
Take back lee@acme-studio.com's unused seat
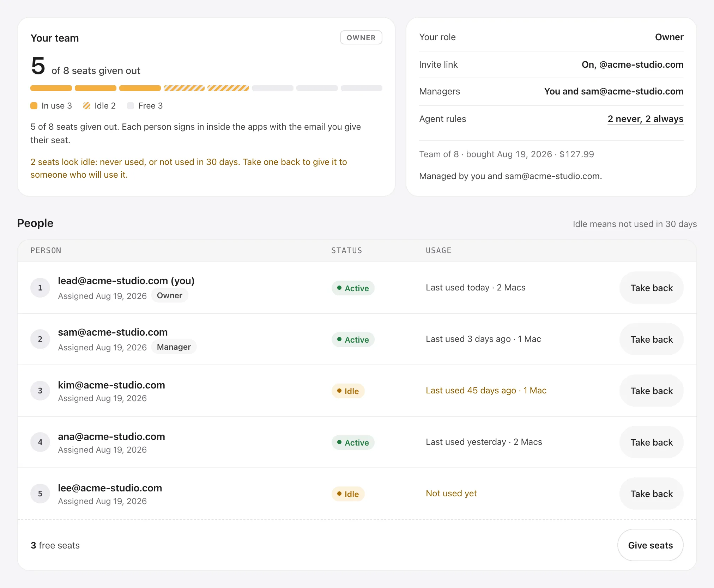tap(651, 494)
